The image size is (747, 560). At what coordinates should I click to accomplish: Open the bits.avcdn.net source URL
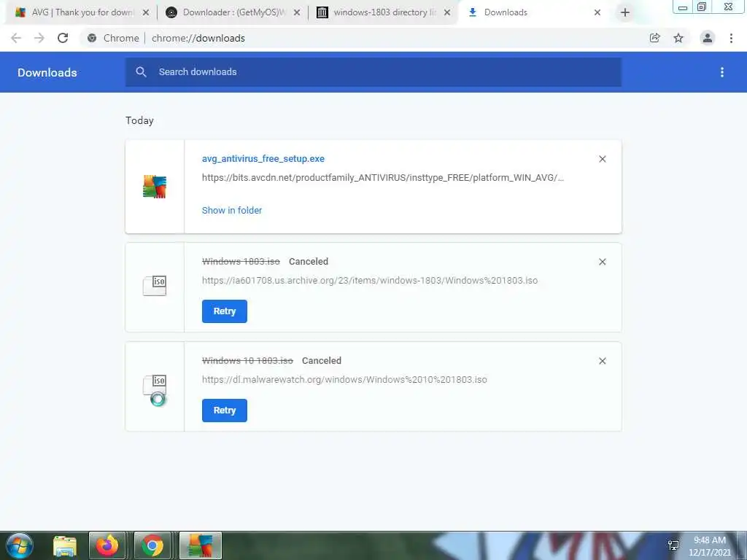(x=383, y=178)
